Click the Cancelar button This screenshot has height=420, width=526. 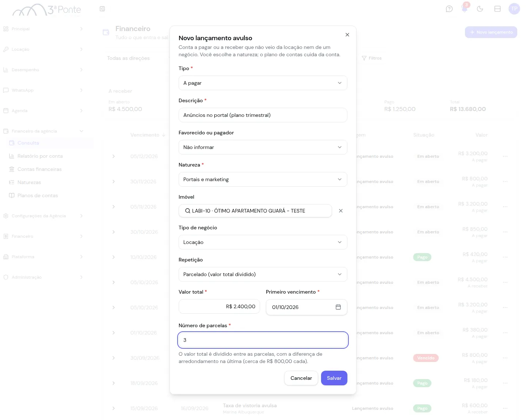(x=301, y=378)
